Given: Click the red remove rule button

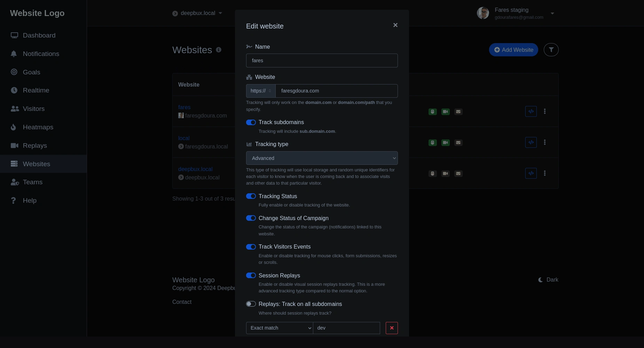Looking at the screenshot, I should click(392, 328).
